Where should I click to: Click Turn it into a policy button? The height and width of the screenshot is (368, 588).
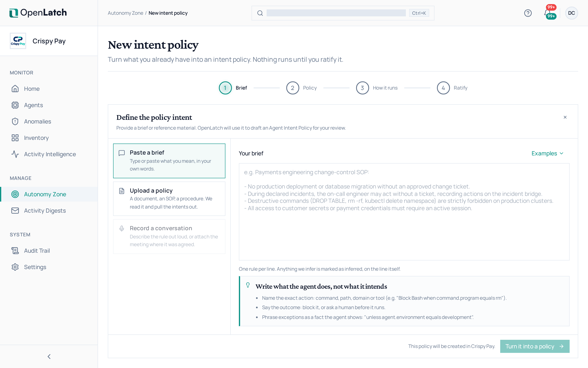point(535,346)
